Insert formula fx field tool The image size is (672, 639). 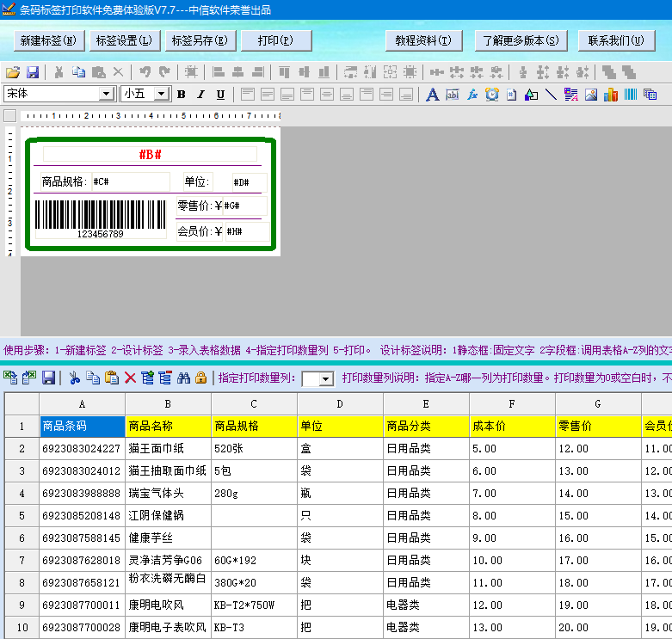[x=472, y=95]
